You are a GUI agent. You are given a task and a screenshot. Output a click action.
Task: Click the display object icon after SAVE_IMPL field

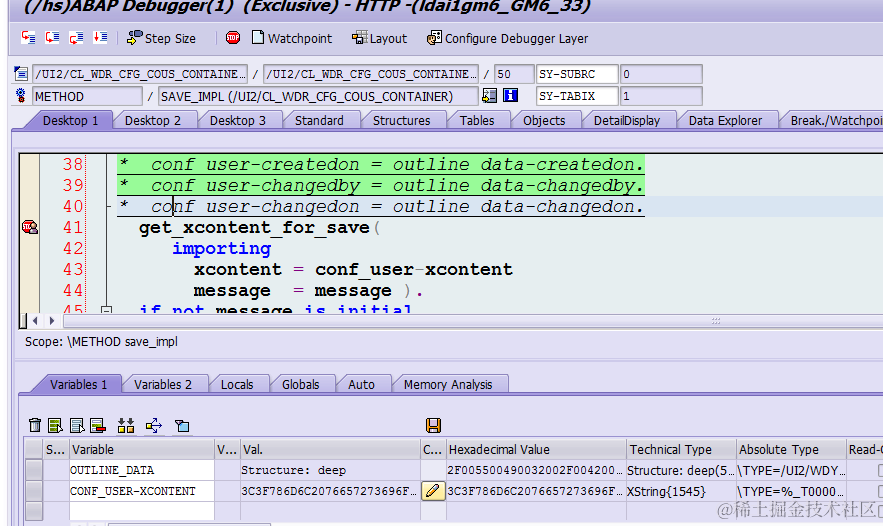(x=489, y=96)
